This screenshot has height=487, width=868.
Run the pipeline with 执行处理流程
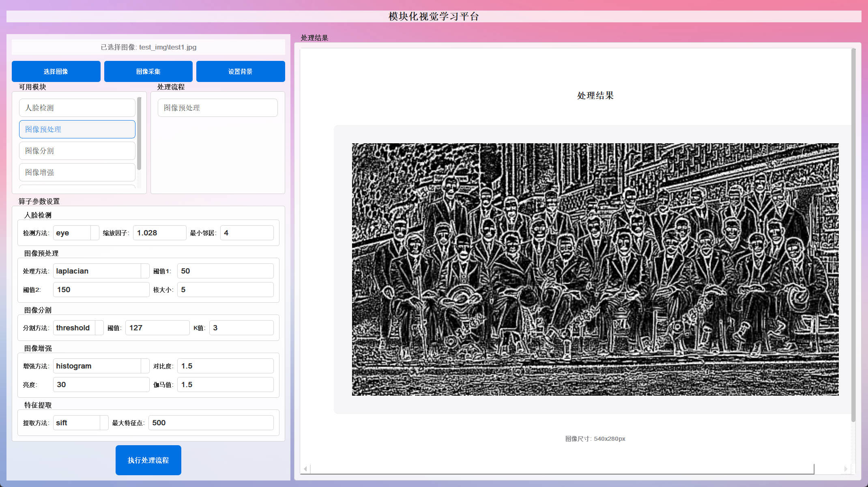[148, 460]
